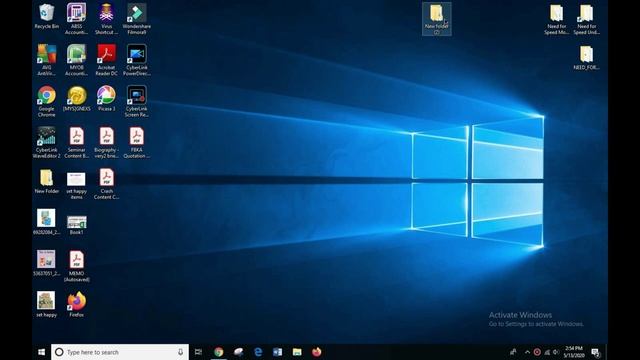640x360 pixels.
Task: Open the People icon in system tray
Action: (513, 352)
